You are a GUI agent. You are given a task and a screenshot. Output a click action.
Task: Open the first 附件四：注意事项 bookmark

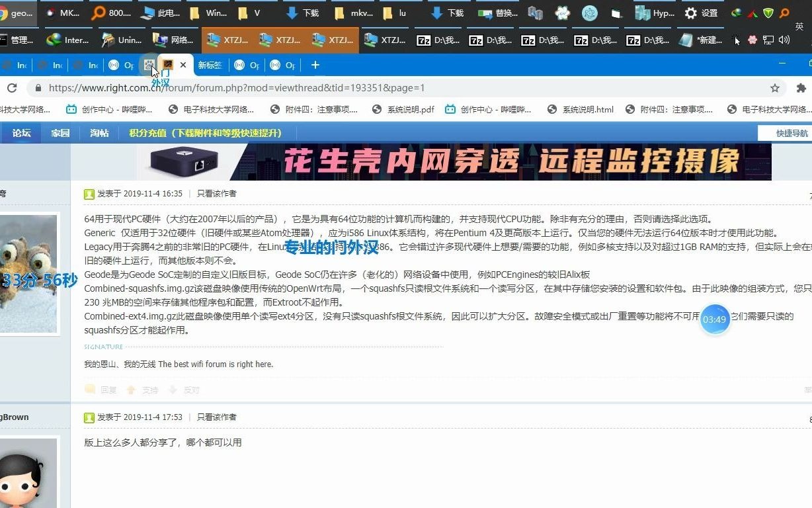pyautogui.click(x=313, y=109)
